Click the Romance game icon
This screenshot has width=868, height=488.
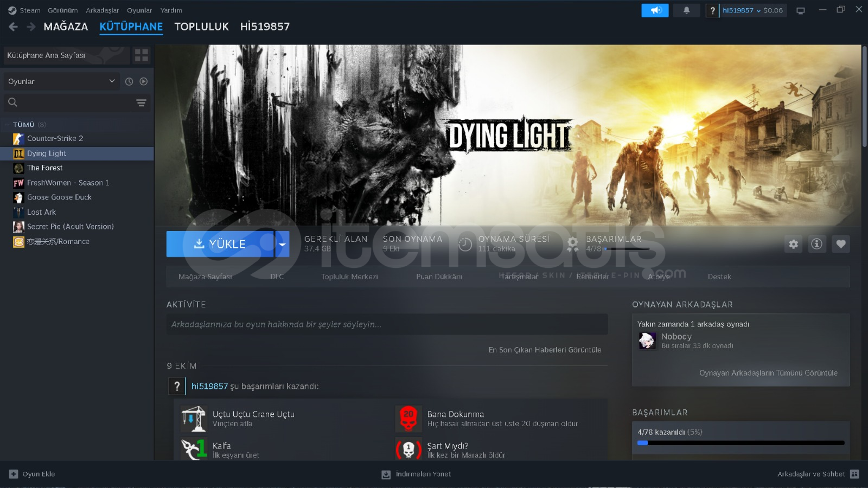(x=18, y=242)
